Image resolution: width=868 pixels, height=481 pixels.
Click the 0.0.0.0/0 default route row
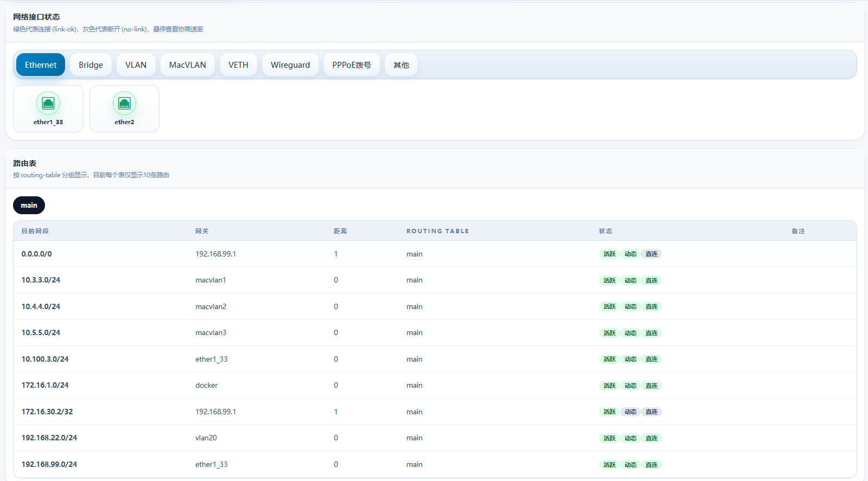pos(37,254)
